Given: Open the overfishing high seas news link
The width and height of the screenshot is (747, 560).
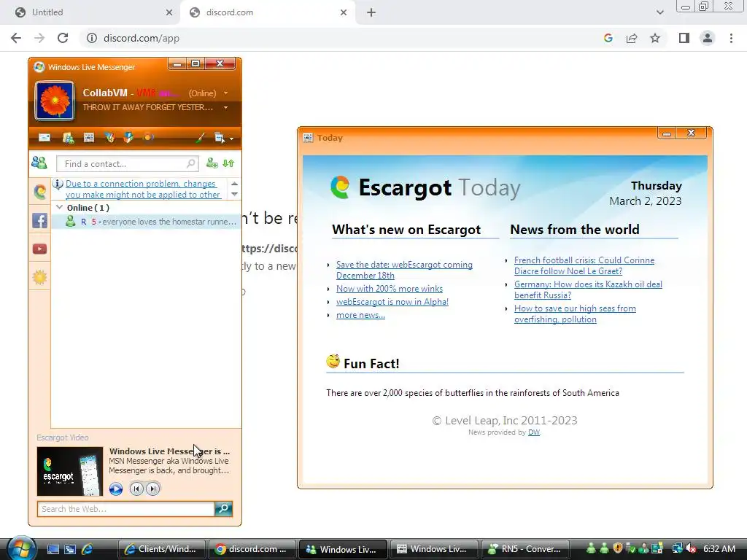Looking at the screenshot, I should tap(575, 314).
